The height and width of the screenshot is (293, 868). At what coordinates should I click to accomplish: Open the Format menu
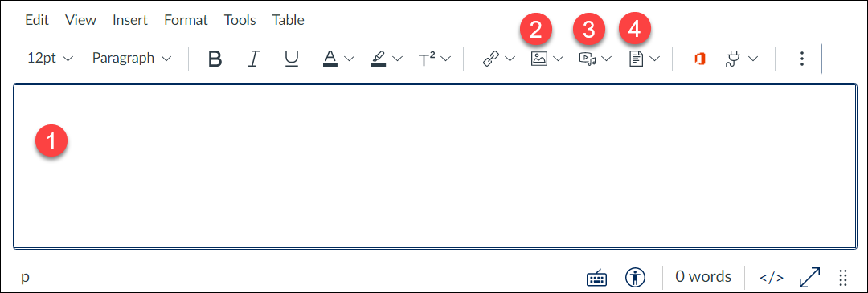pos(186,20)
